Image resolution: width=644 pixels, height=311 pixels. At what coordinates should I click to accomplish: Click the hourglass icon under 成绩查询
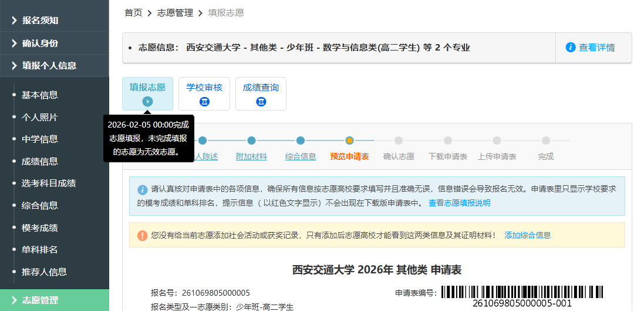pos(261,102)
